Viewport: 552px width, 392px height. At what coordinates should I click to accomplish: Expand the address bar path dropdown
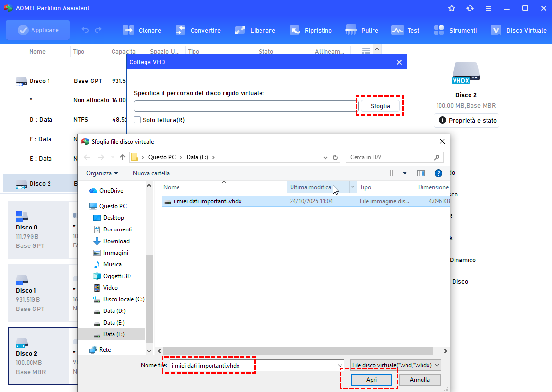[x=325, y=158]
